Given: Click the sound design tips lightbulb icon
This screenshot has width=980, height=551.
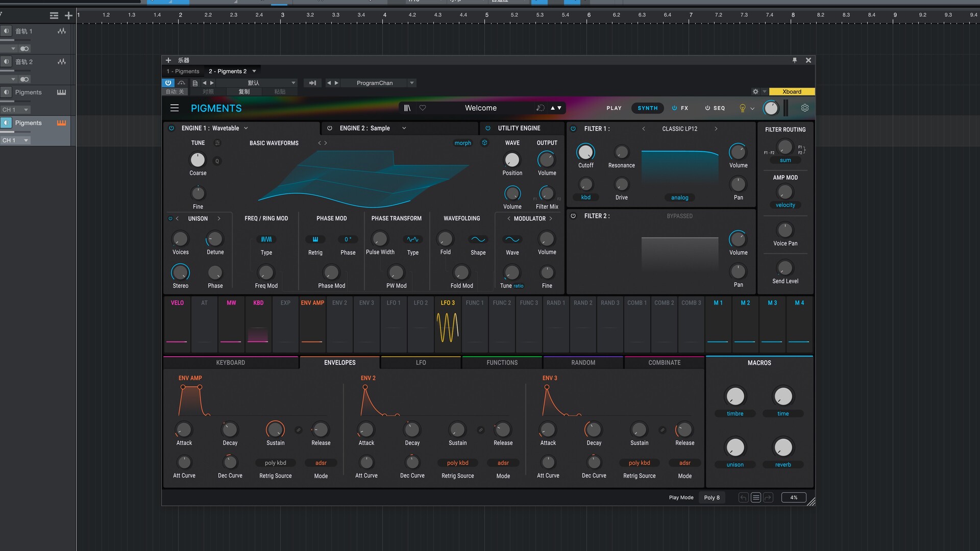Looking at the screenshot, I should pos(743,108).
